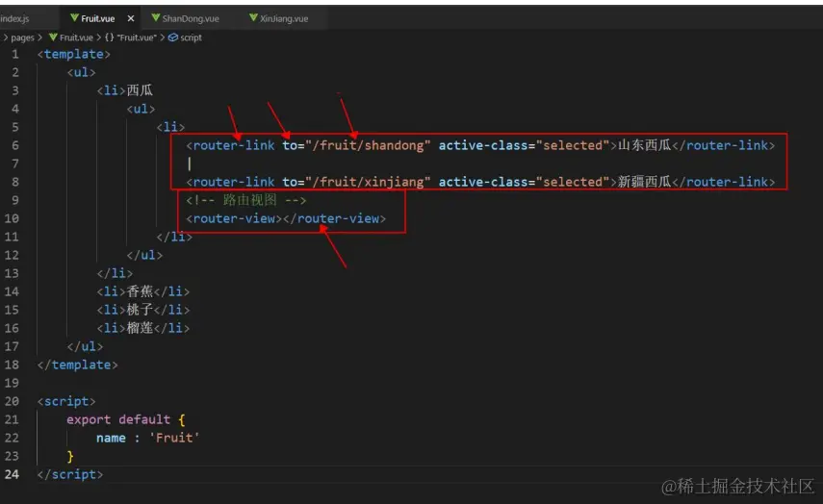Click the to="/fruit/shandong" attribute
The height and width of the screenshot is (504, 823).
tap(356, 145)
